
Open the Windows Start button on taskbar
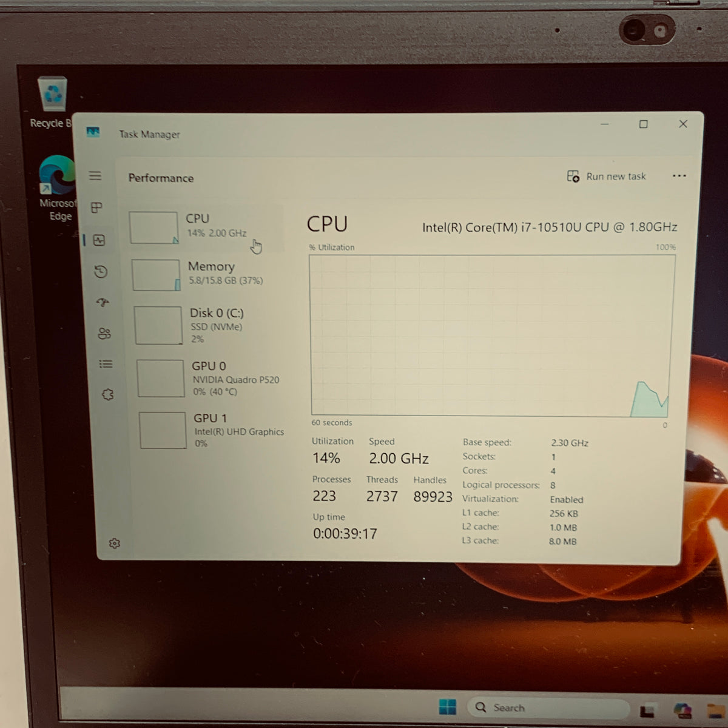447,707
